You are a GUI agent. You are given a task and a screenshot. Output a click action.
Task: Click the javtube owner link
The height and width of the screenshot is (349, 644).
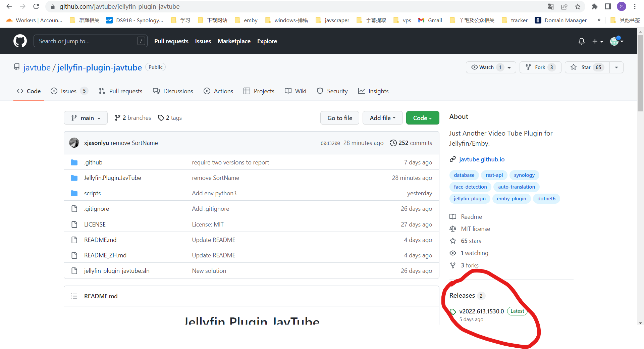click(x=37, y=67)
